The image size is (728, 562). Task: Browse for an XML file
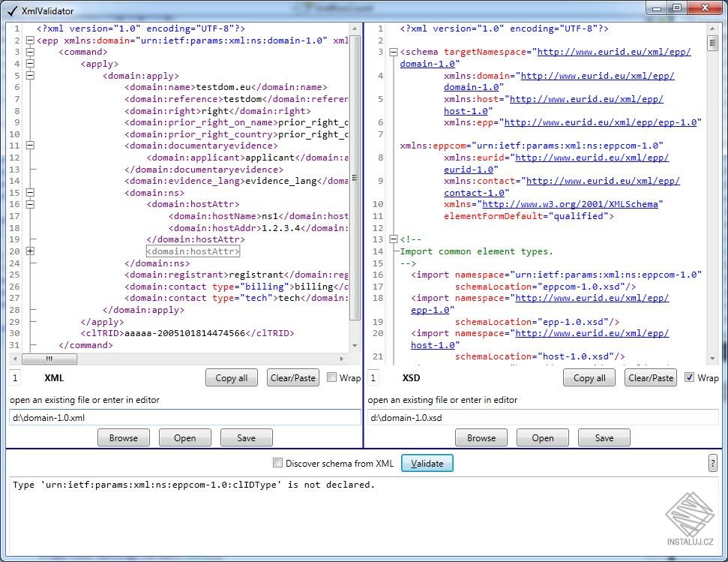(x=124, y=437)
